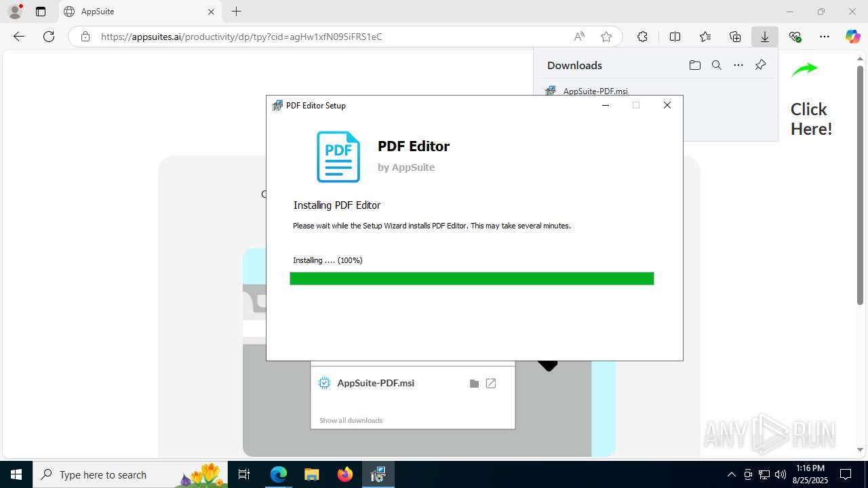Open Edge Settings and more menu

[x=825, y=37]
